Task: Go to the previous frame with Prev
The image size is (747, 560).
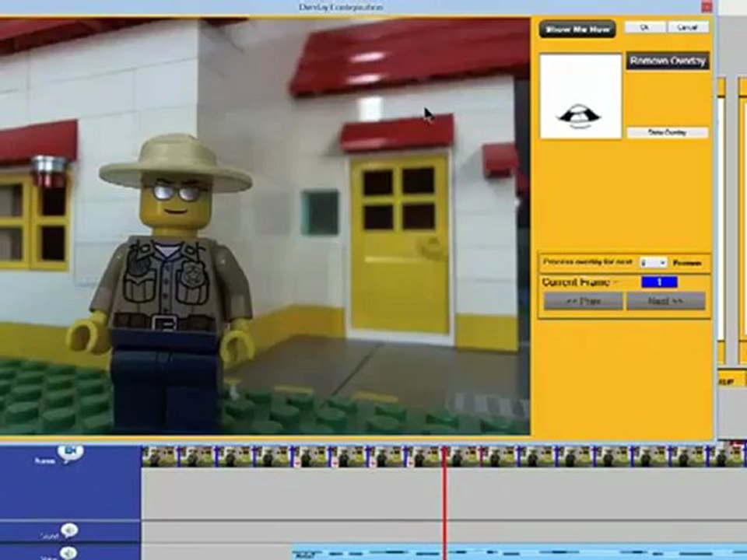Action: click(x=583, y=302)
